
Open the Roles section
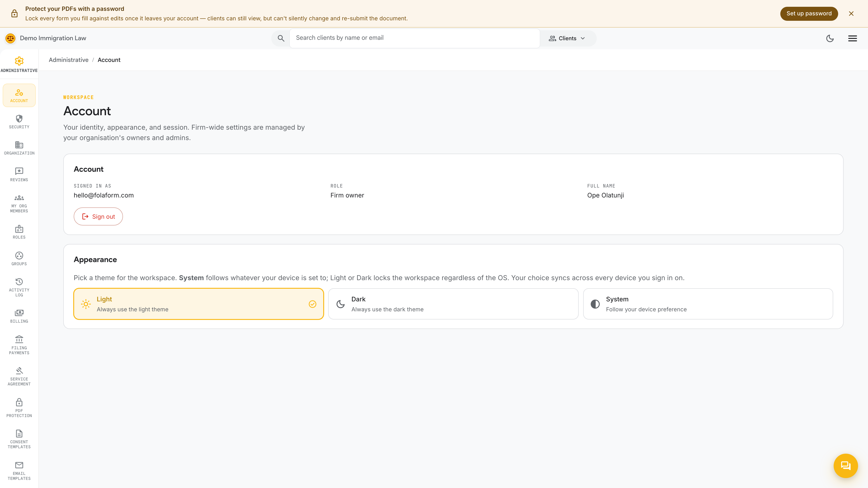(19, 232)
